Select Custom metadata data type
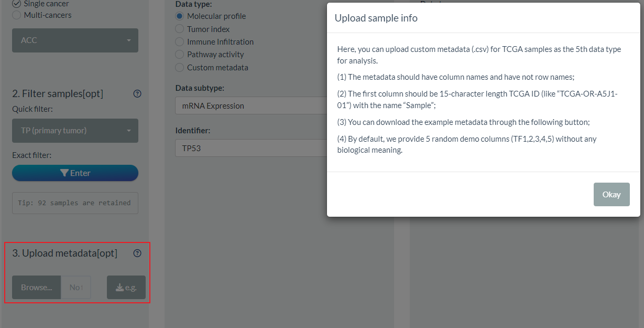The image size is (644, 328). point(180,68)
